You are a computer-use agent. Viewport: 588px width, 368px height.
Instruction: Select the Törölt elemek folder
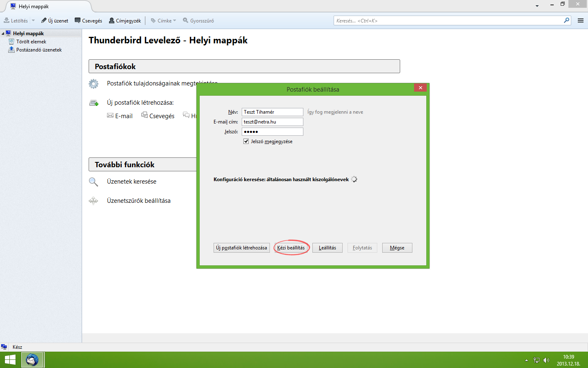pyautogui.click(x=31, y=42)
